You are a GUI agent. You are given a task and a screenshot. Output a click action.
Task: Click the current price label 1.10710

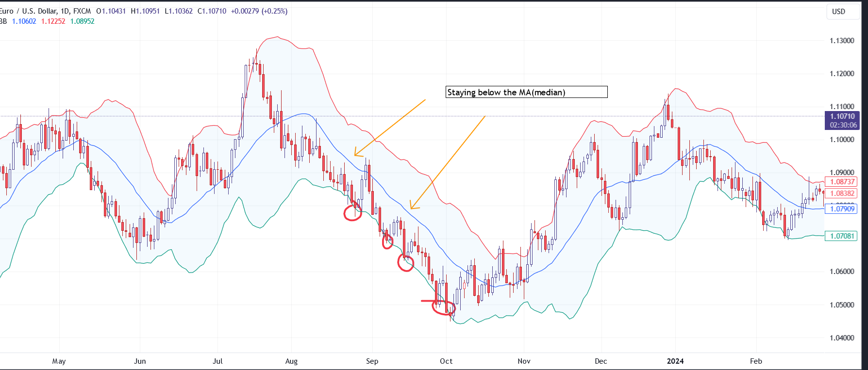coord(842,116)
